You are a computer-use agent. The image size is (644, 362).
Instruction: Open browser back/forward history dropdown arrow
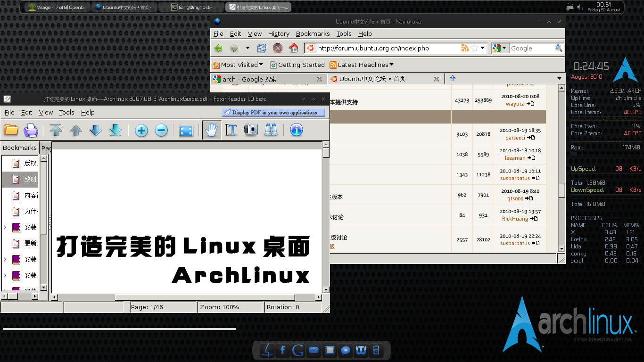point(248,48)
